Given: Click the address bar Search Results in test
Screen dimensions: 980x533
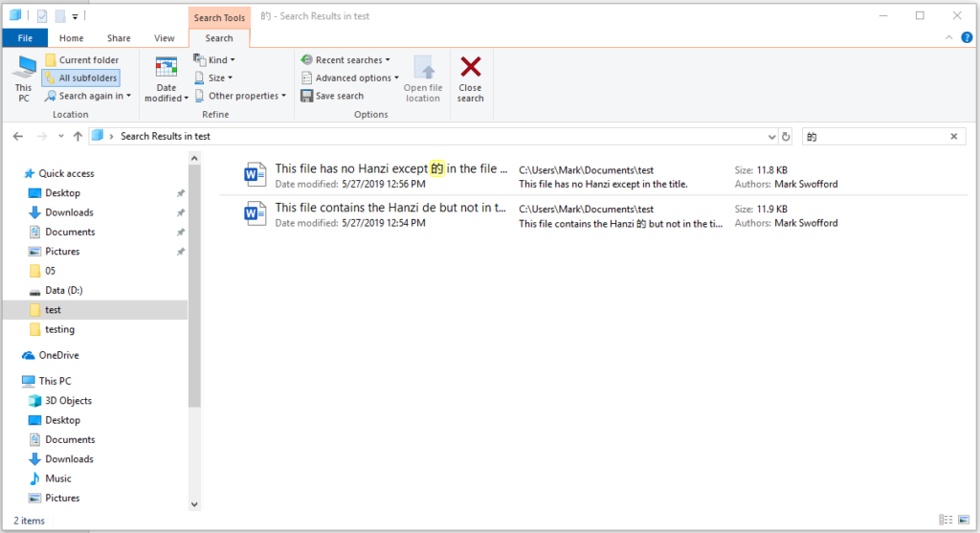Looking at the screenshot, I should [165, 136].
